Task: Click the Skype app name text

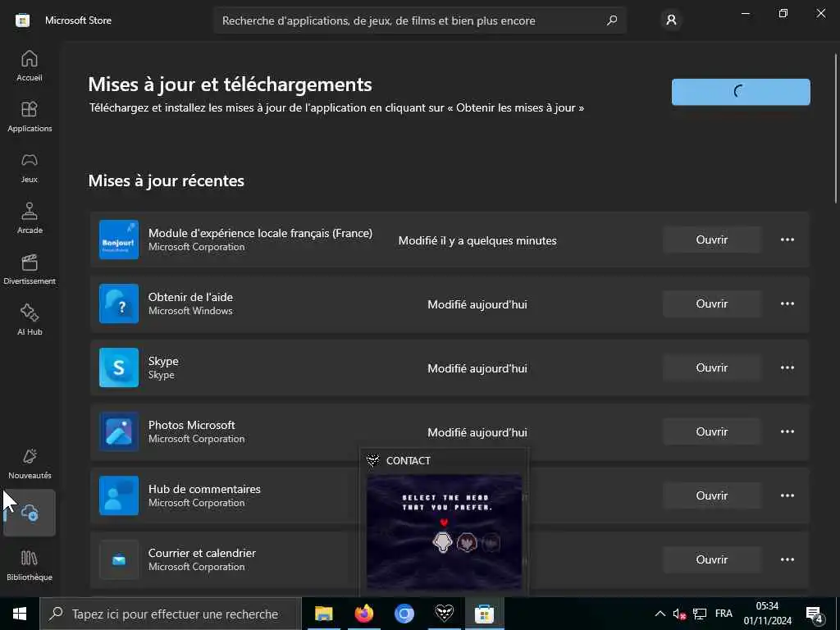Action: (x=163, y=361)
